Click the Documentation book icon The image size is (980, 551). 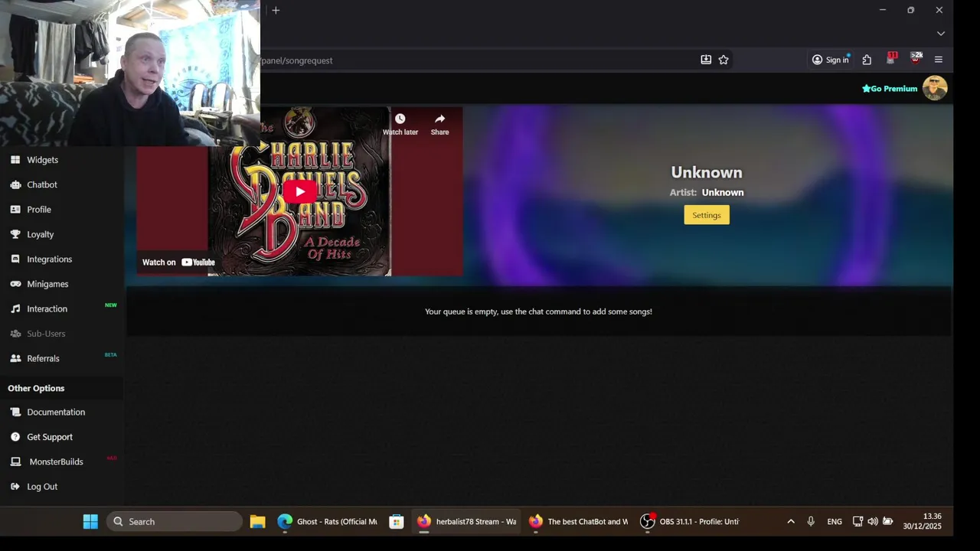click(15, 412)
